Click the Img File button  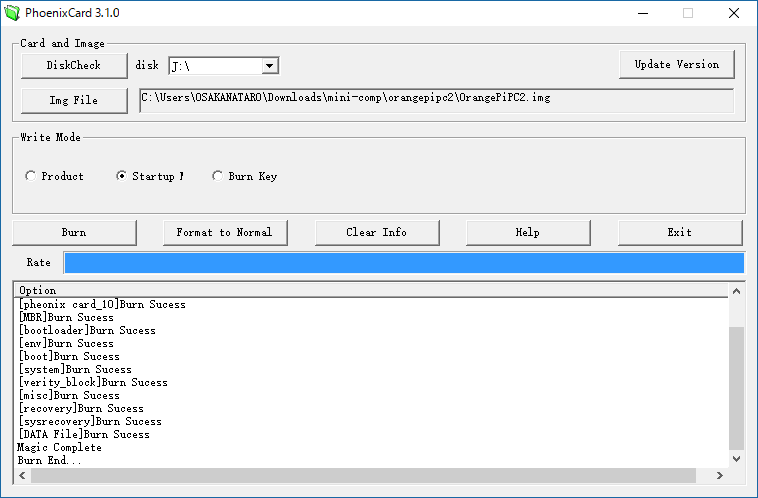point(74,101)
